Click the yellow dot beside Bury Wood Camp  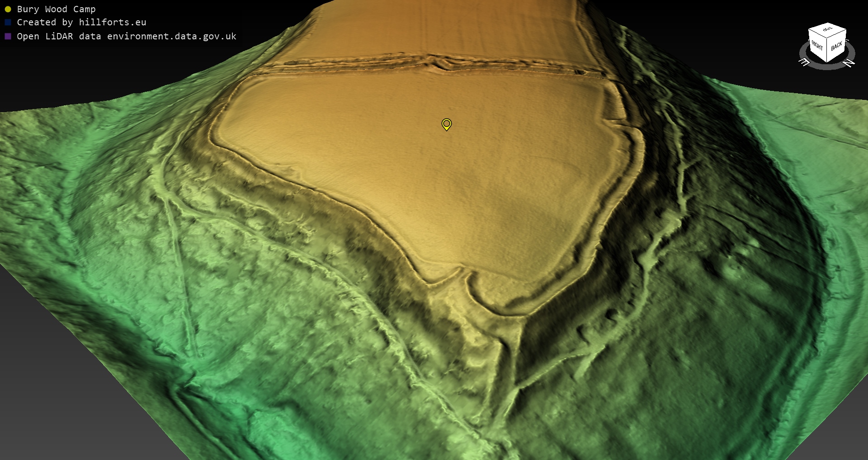[x=8, y=9]
